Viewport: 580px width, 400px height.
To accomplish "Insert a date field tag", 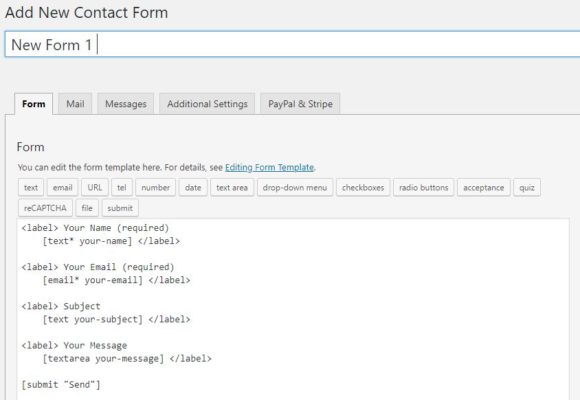I will coord(193,188).
